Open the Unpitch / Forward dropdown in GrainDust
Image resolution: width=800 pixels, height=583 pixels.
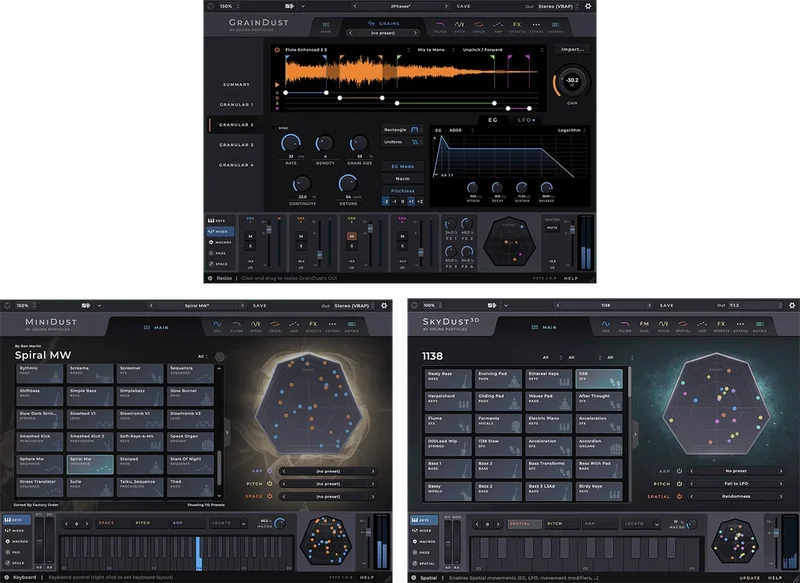[502, 49]
